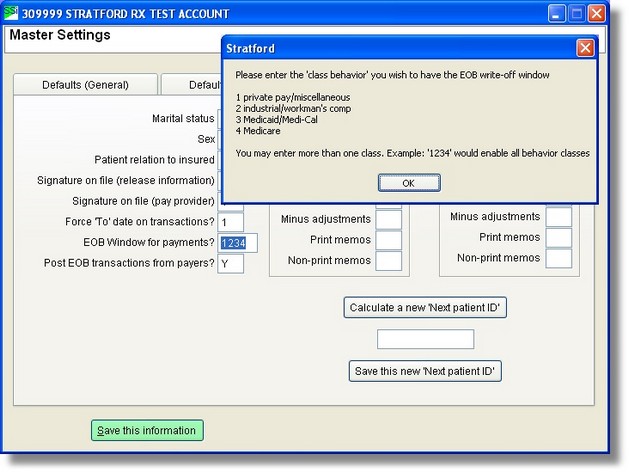Click the '1 private pay/miscellaneous' line
This screenshot has width=629, height=473.
[x=293, y=97]
